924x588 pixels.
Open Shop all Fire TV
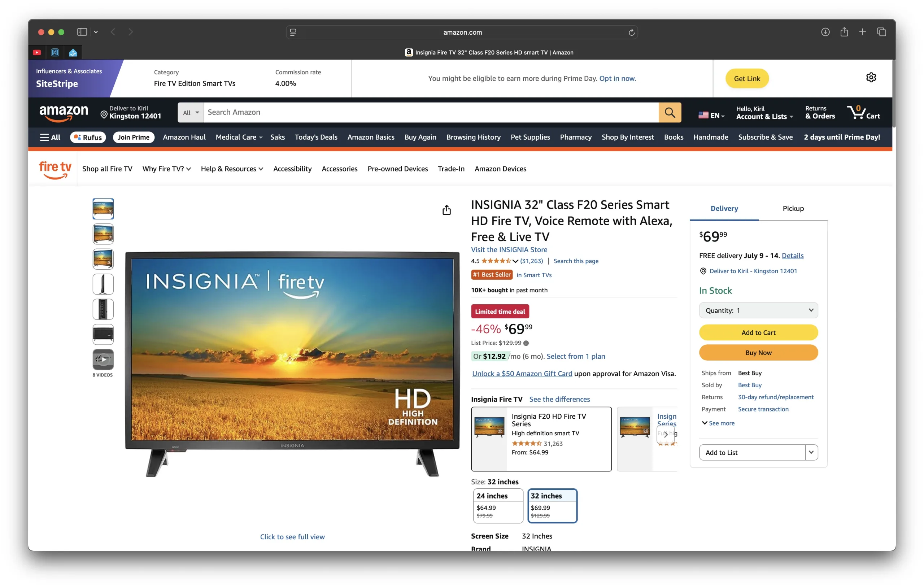coord(107,169)
